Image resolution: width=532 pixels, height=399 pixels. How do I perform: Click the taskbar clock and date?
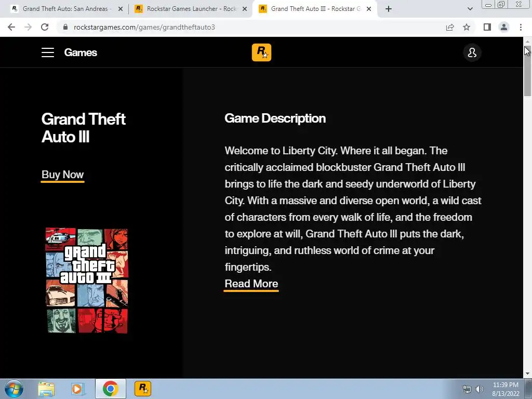506,389
